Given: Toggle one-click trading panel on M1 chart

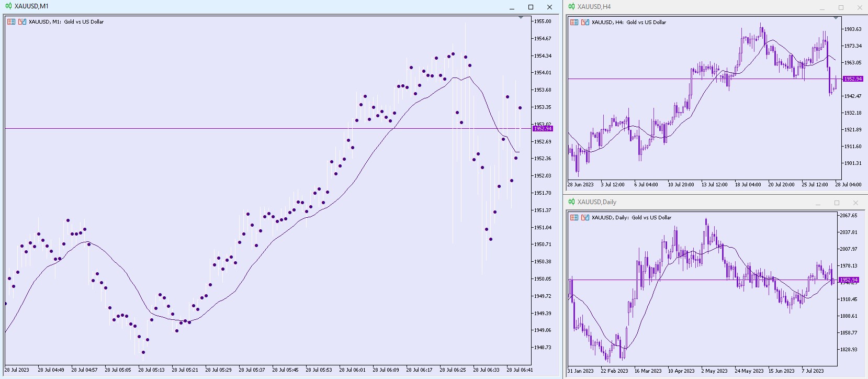Looking at the screenshot, I should tap(11, 22).
